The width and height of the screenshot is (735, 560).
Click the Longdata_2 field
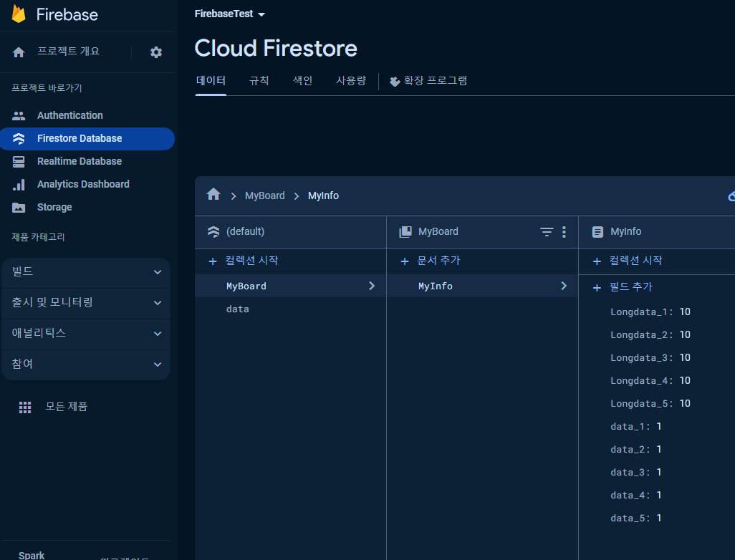click(x=650, y=335)
